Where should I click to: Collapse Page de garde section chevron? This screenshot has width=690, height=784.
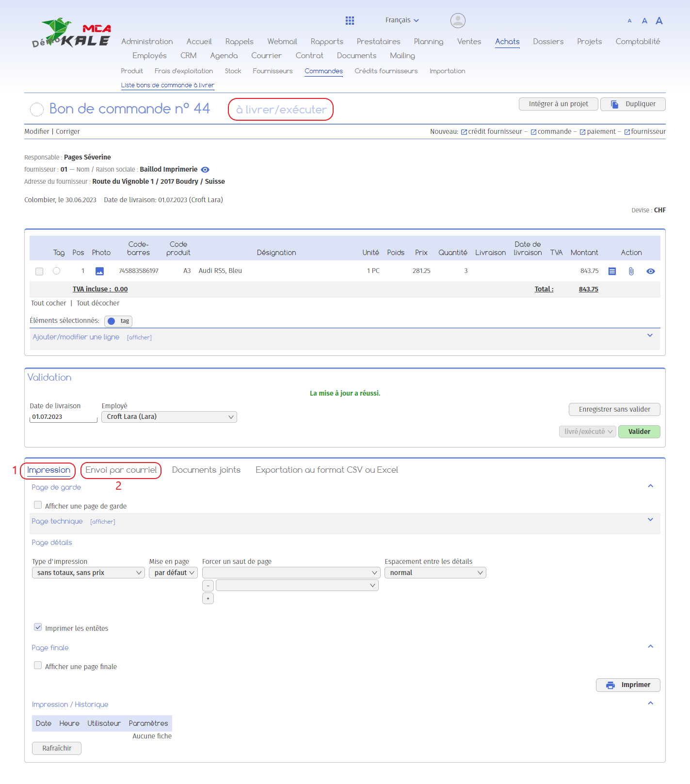click(651, 486)
